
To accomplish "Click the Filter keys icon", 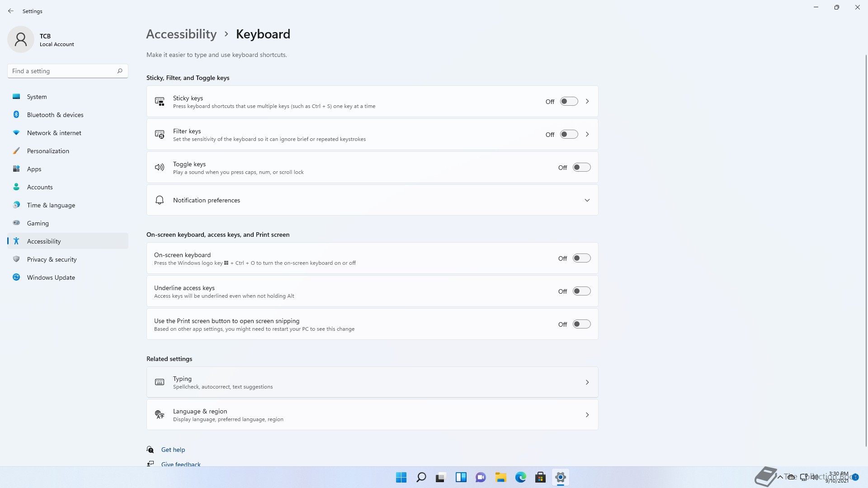I will coord(160,135).
